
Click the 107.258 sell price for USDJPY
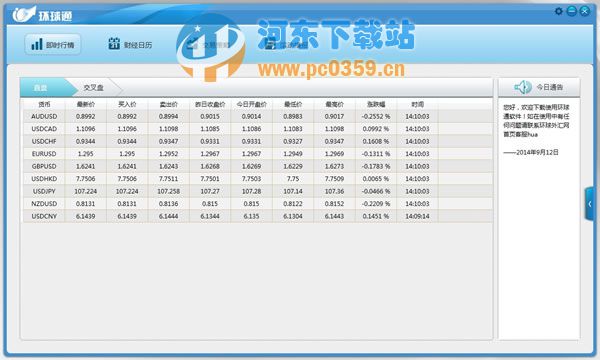point(168,191)
